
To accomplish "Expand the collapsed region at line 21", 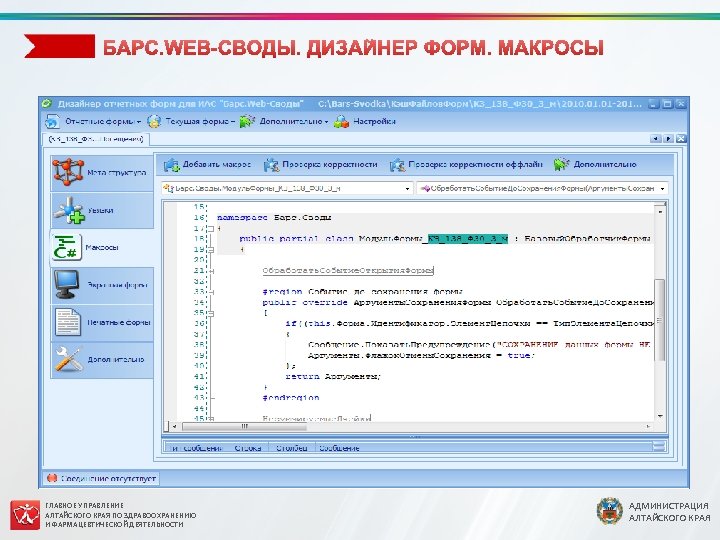I will point(211,271).
